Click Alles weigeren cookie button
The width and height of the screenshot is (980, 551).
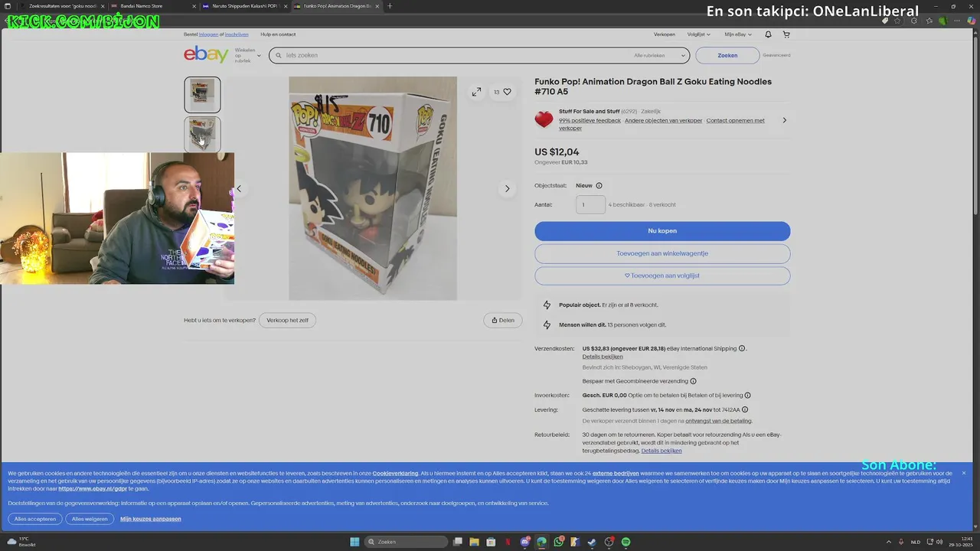(x=90, y=519)
